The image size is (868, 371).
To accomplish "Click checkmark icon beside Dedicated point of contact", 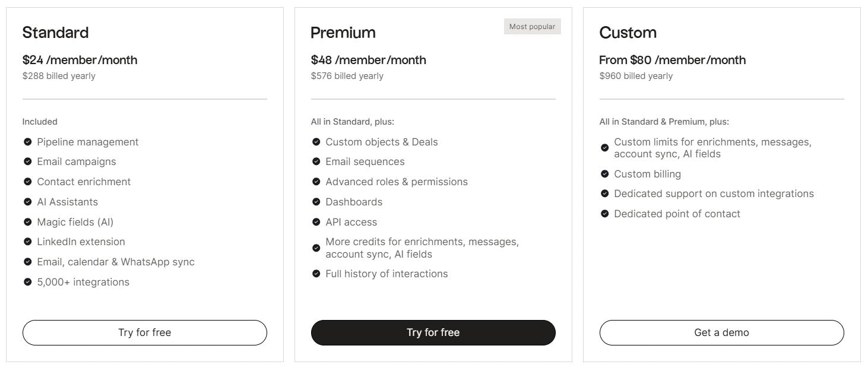I will pyautogui.click(x=604, y=214).
